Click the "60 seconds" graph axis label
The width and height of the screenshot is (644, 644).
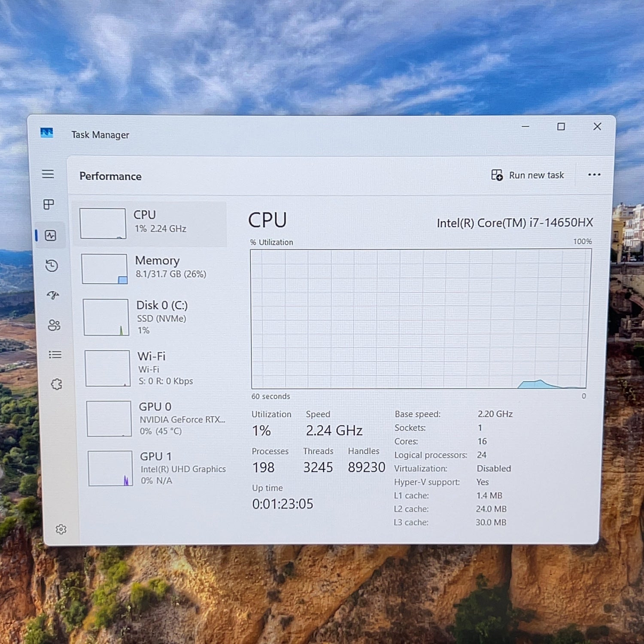(270, 396)
